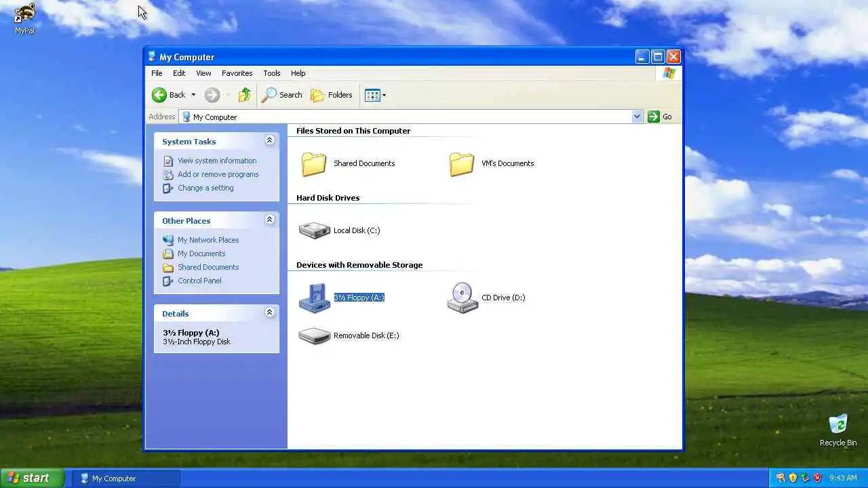Go up one folder level icon
The width and height of the screenshot is (868, 488).
245,95
